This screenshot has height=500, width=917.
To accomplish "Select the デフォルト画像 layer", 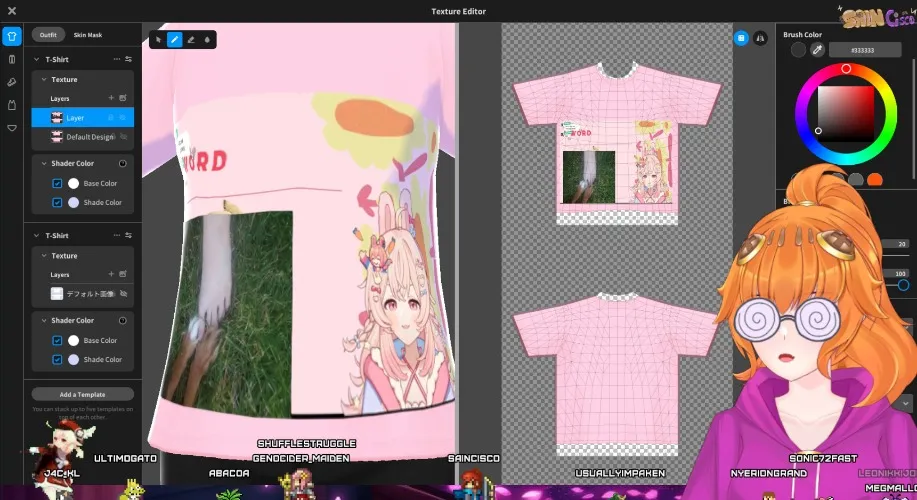I will point(82,294).
